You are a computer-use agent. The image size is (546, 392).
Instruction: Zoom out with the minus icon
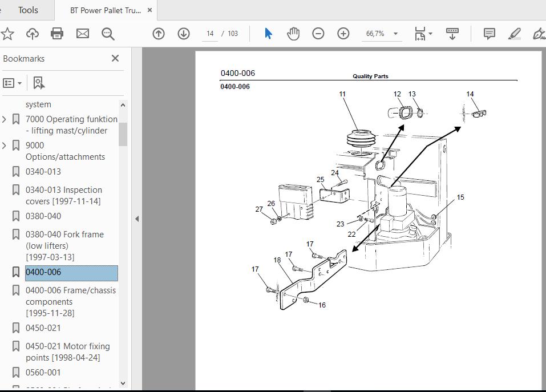[x=318, y=34]
